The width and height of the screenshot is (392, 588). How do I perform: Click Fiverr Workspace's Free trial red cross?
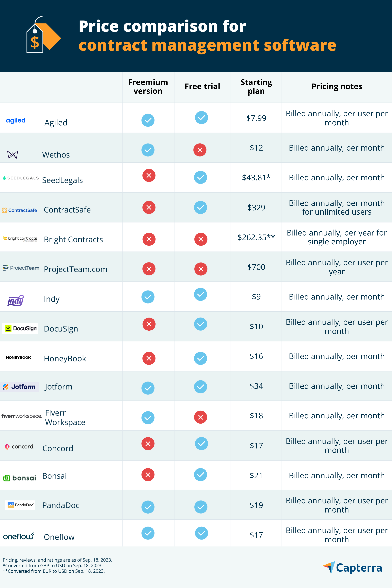201,417
